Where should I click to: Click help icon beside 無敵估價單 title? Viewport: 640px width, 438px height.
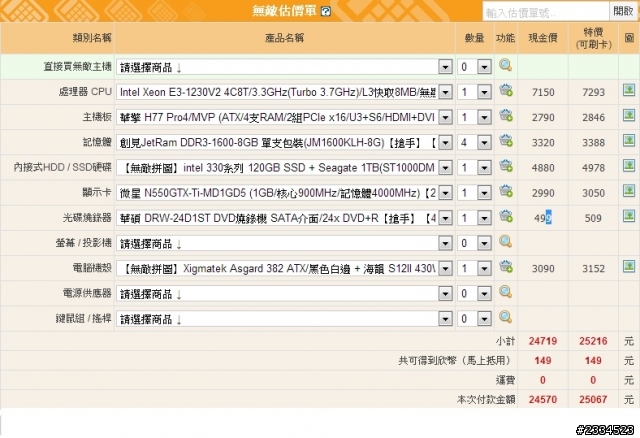tap(326, 11)
